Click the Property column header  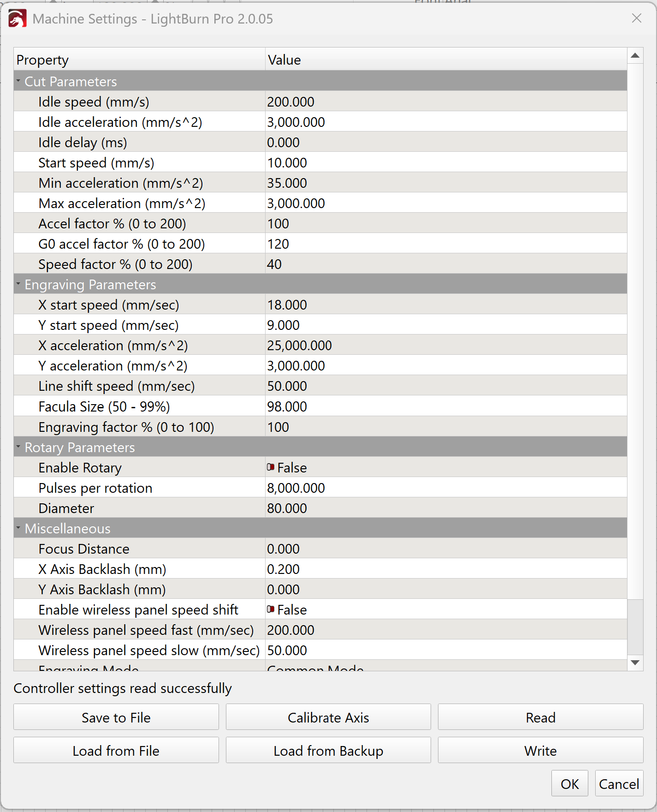[139, 60]
